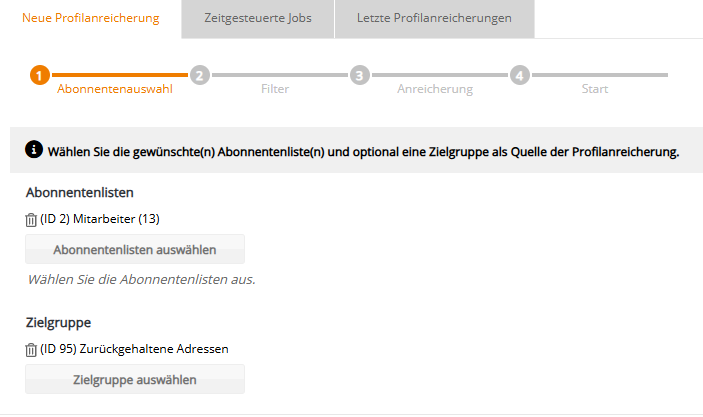Click the black info icon in the banner
The height and width of the screenshot is (417, 703).
tap(34, 151)
